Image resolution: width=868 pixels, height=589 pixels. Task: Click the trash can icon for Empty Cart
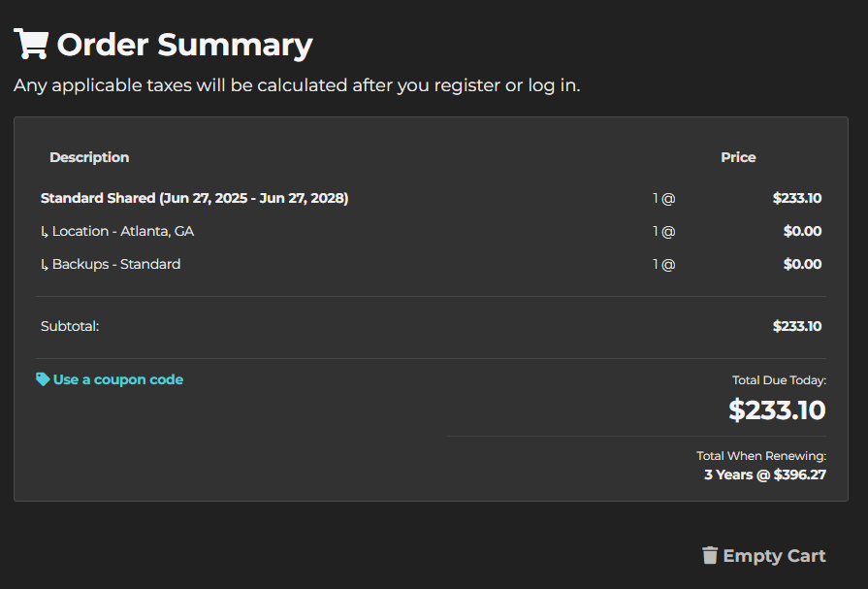tap(710, 555)
